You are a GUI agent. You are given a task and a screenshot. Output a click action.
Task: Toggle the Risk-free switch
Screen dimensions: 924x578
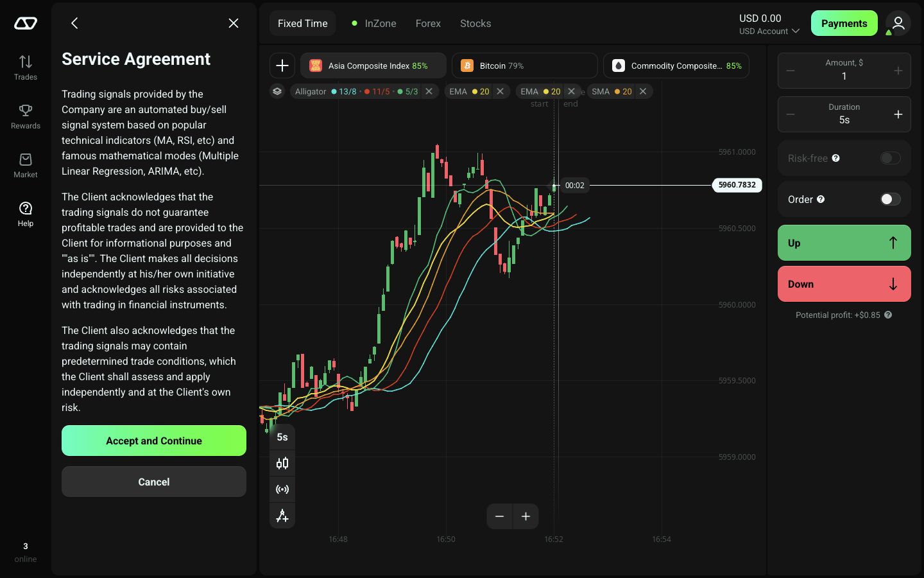(x=890, y=158)
